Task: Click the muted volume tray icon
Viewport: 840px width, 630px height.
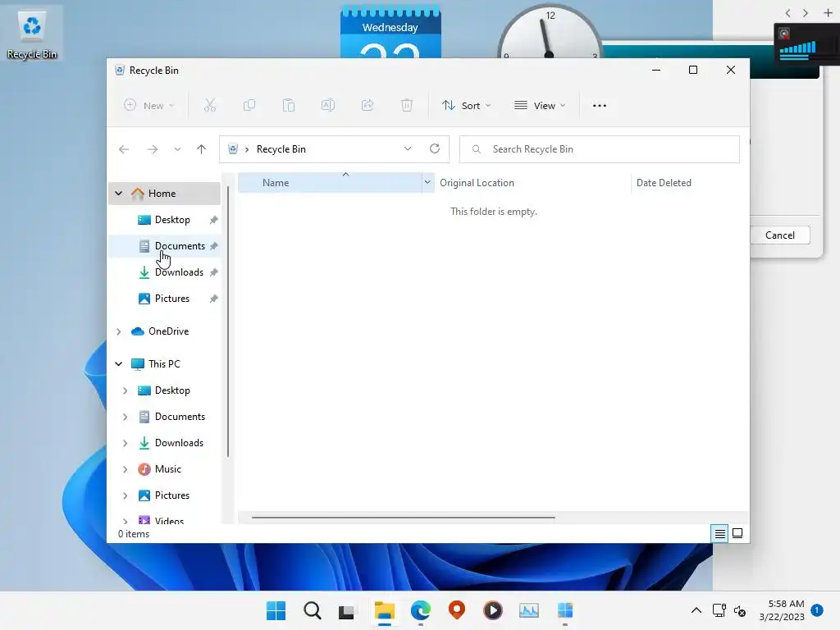Action: tap(740, 610)
